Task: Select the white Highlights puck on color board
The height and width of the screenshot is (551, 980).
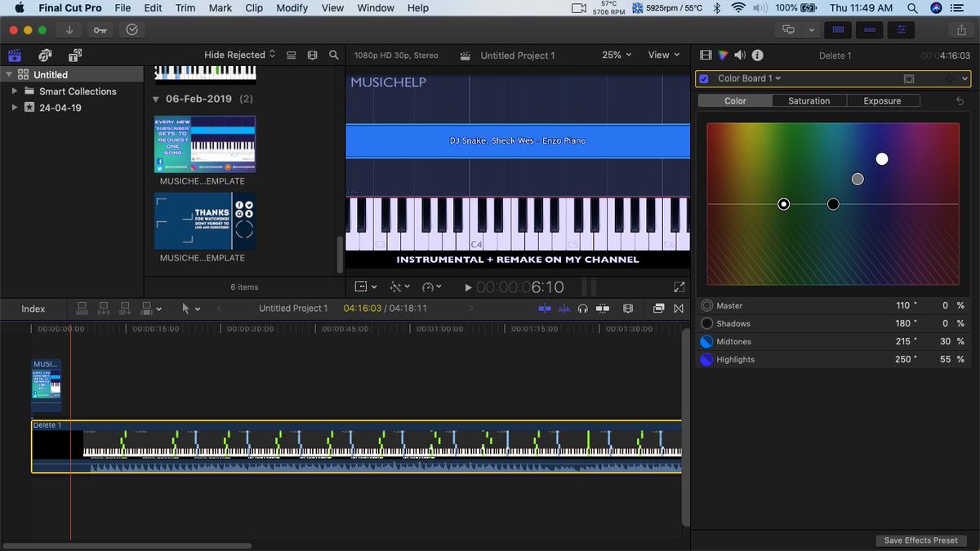Action: [882, 158]
